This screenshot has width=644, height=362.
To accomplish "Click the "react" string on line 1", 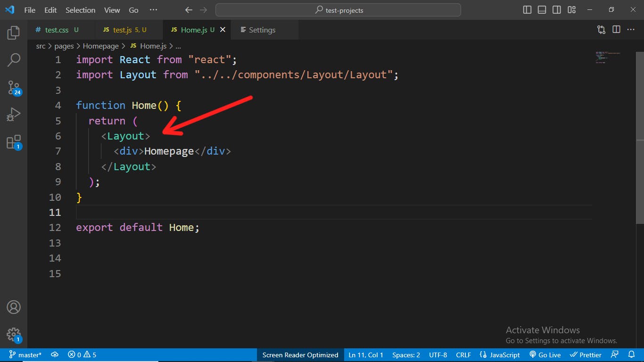I will pos(209,60).
